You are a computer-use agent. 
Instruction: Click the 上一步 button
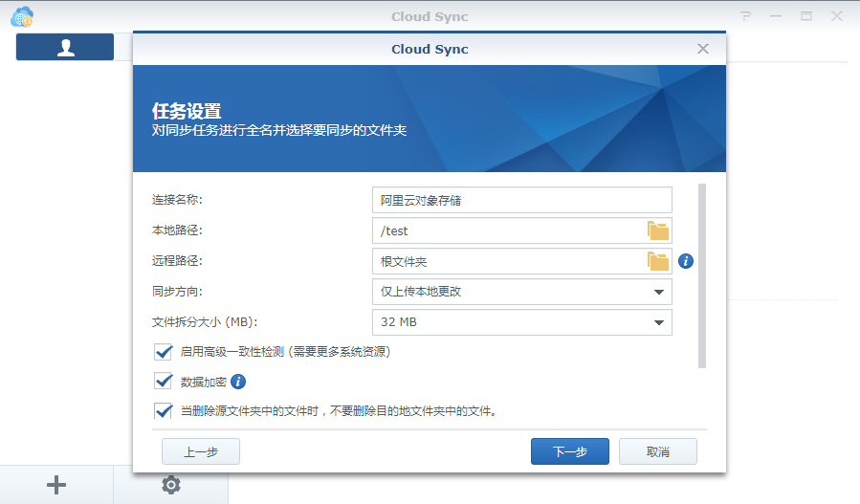pyautogui.click(x=201, y=451)
